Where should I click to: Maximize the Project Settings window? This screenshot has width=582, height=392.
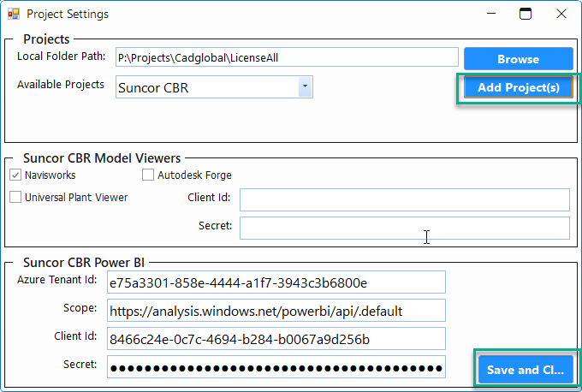526,14
